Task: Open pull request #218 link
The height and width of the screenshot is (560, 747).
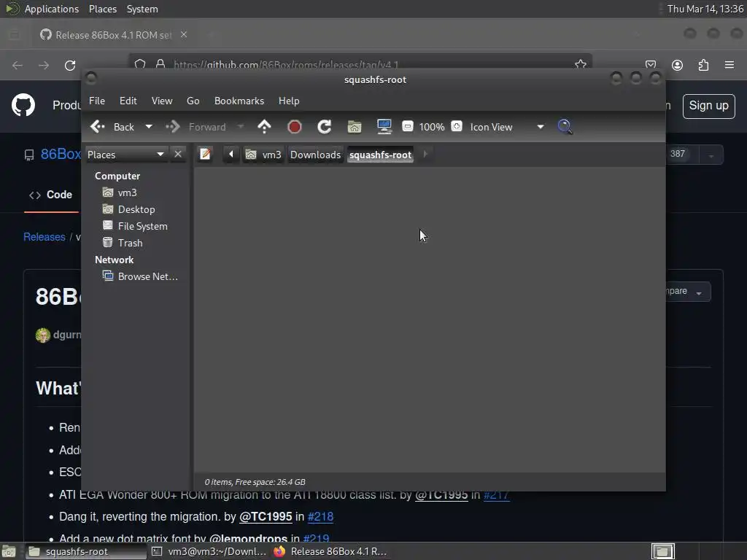Action: click(x=321, y=517)
